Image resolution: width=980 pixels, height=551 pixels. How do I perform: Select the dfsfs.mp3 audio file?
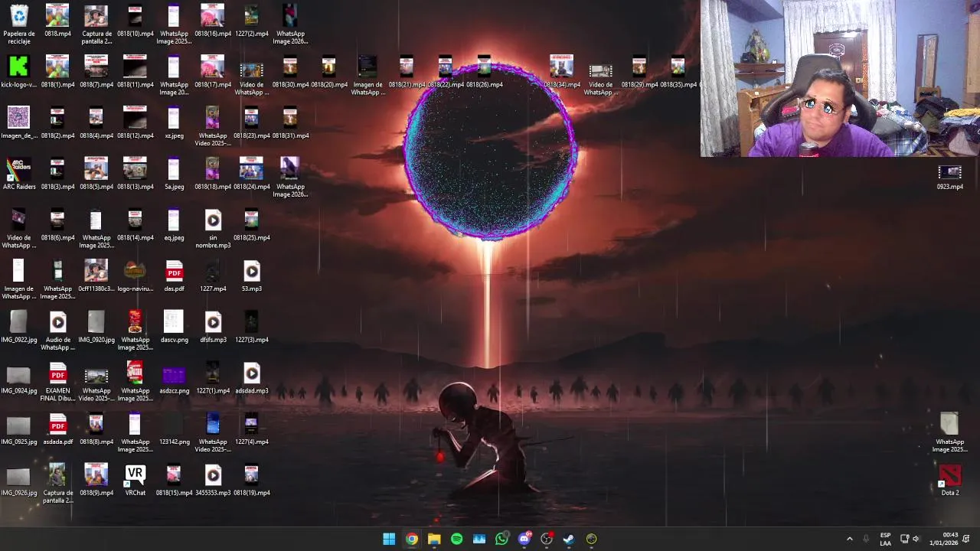coord(213,327)
